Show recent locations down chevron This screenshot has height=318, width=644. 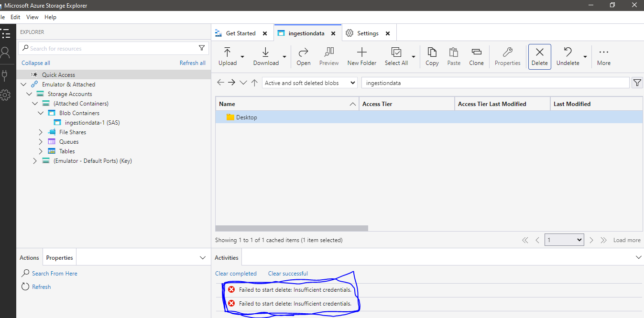(243, 83)
